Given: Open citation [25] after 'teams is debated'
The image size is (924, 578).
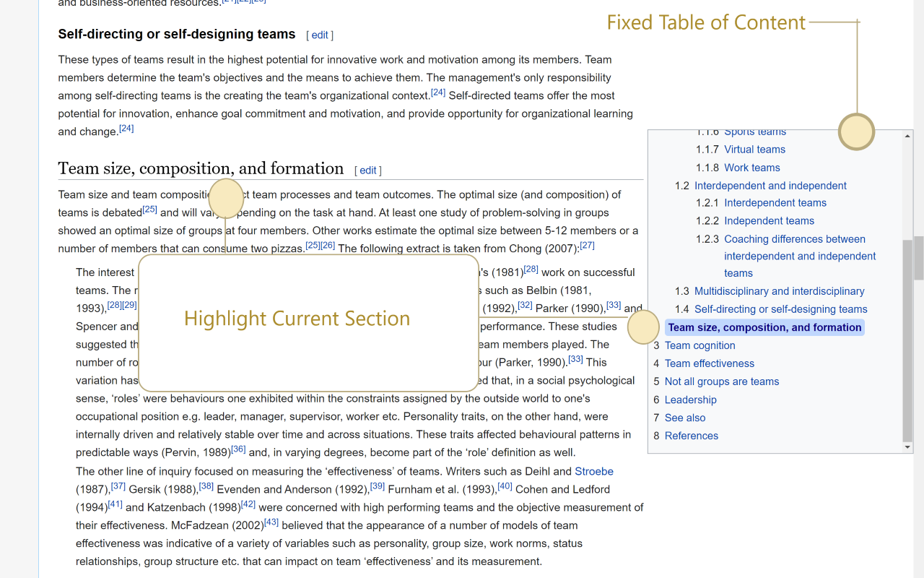Looking at the screenshot, I should click(x=149, y=210).
